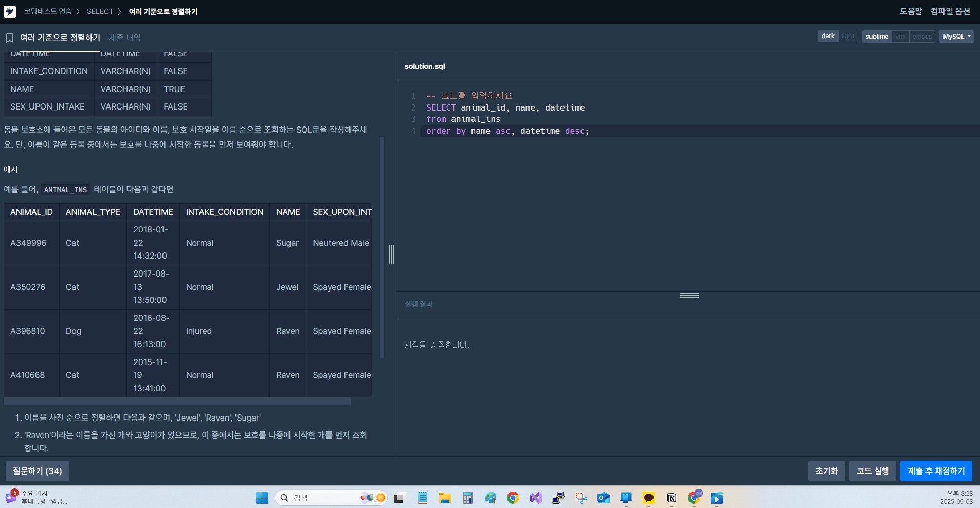Enable vim keybinding mode

pyautogui.click(x=900, y=37)
